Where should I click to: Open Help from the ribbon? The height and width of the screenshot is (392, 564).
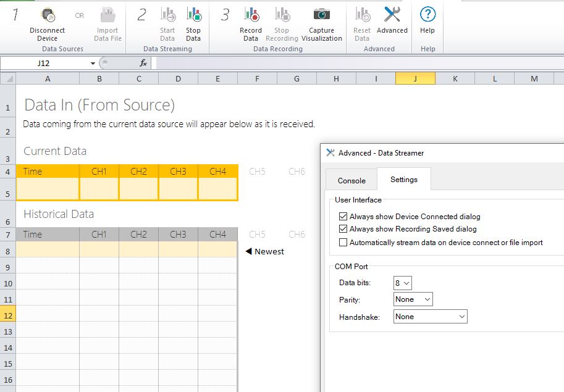[x=427, y=16]
